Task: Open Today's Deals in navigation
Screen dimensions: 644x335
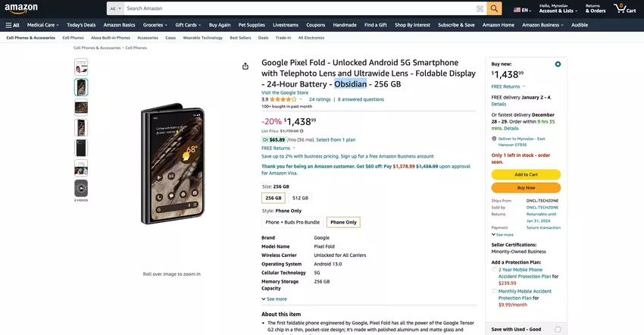Action: coord(81,25)
